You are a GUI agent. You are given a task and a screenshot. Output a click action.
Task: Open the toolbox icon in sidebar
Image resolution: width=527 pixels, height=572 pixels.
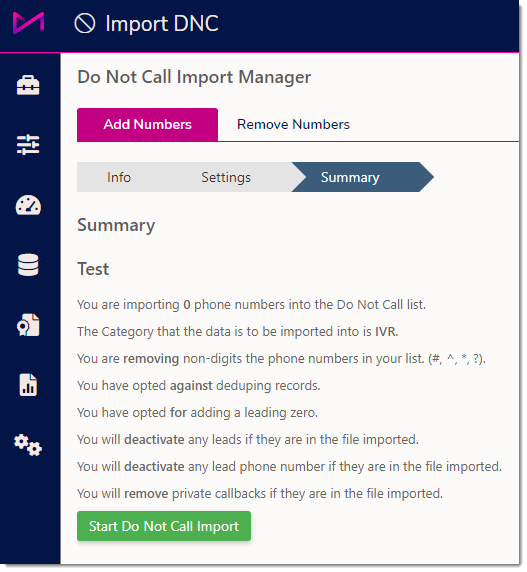(x=28, y=85)
